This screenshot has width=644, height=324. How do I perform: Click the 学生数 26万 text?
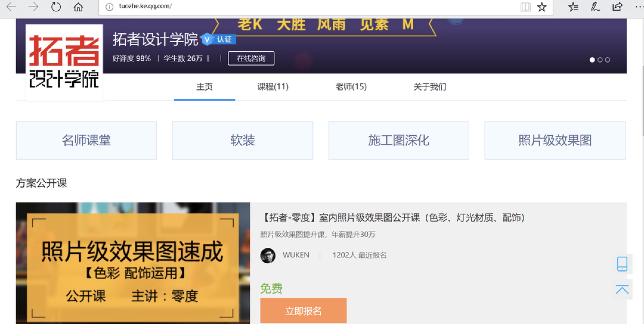tap(183, 59)
